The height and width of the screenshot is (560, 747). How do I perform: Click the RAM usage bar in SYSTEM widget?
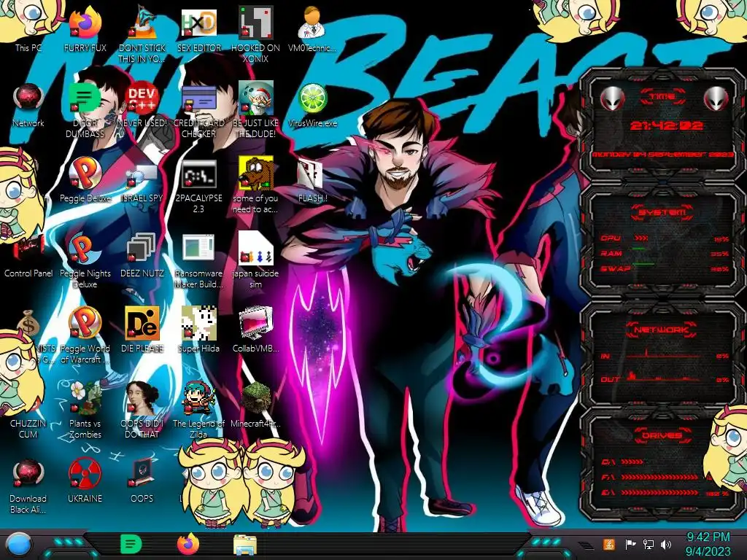click(x=639, y=249)
